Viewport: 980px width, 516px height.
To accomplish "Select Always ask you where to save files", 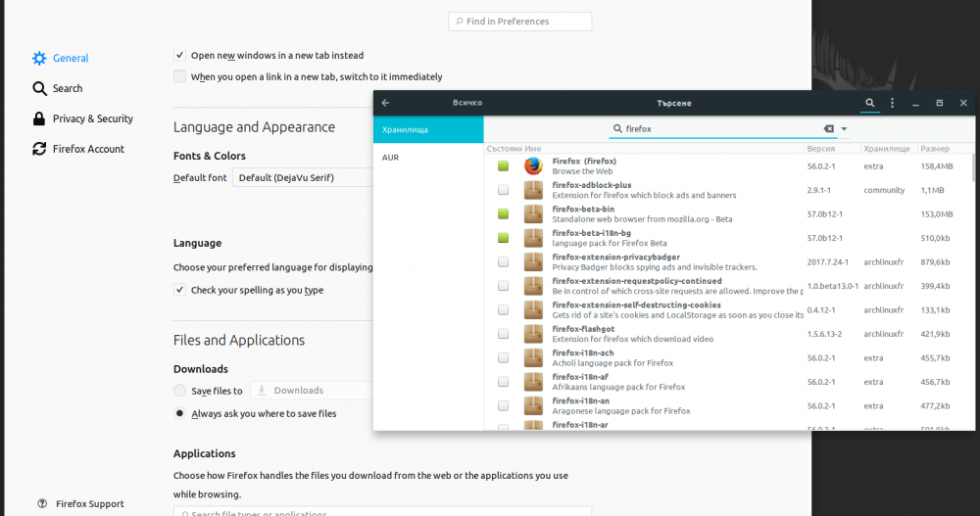I will 179,413.
